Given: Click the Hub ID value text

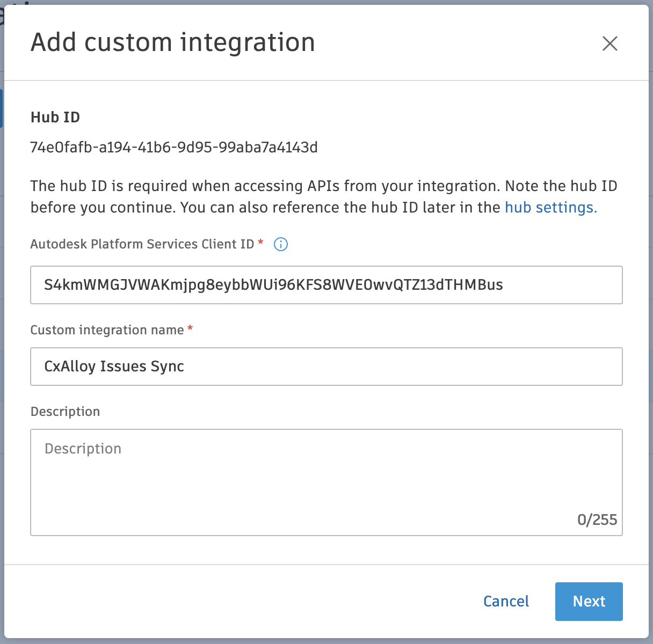Looking at the screenshot, I should pyautogui.click(x=174, y=147).
